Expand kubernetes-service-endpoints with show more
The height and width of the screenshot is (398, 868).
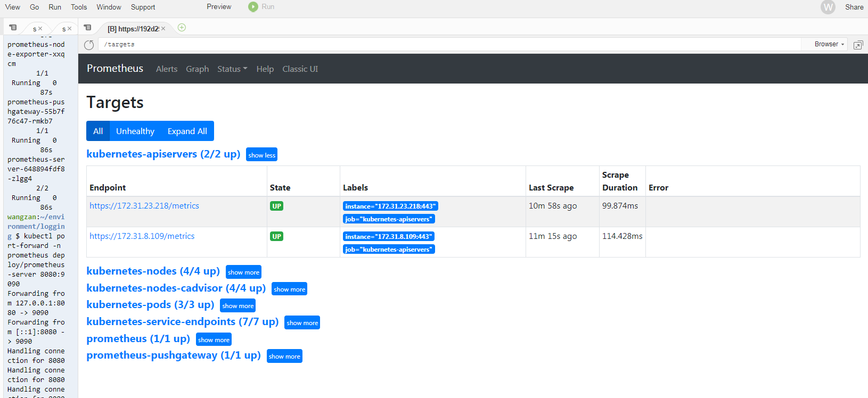tap(302, 322)
